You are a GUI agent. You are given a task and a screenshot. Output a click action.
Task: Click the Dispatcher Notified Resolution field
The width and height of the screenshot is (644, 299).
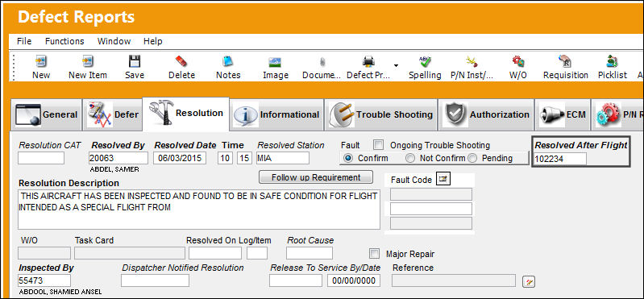(x=155, y=280)
